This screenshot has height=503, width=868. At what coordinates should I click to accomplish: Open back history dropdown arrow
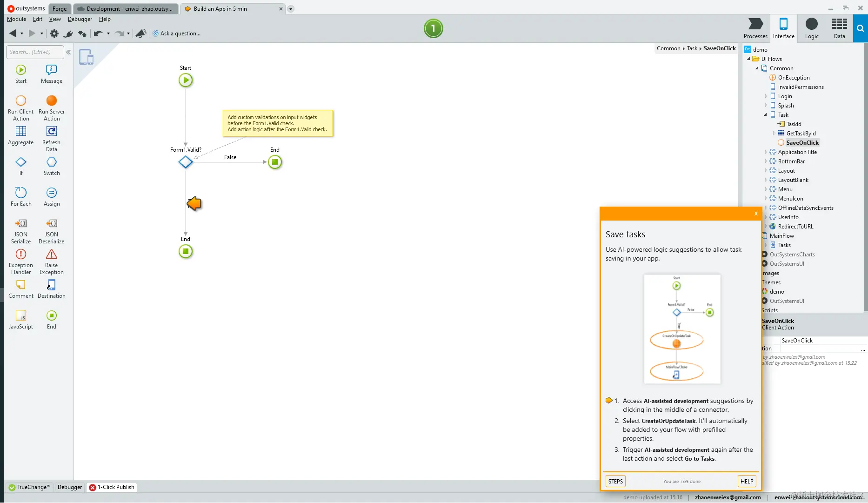pyautogui.click(x=22, y=34)
